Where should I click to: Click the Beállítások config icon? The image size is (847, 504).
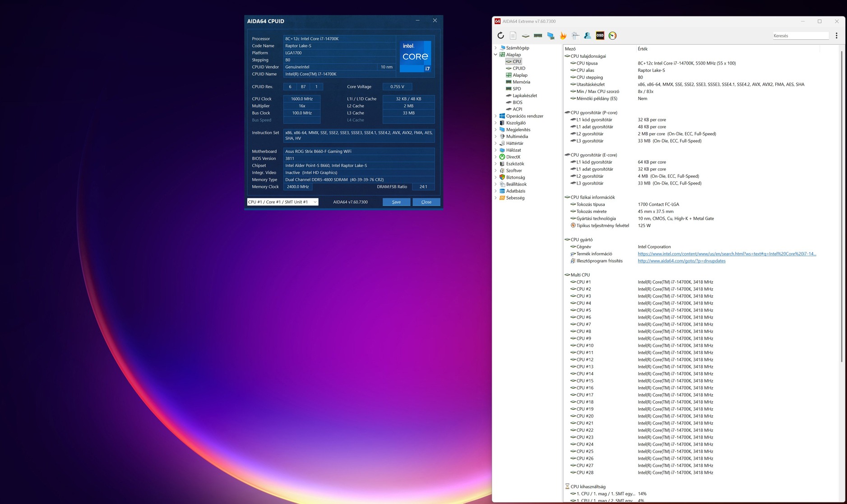[502, 184]
